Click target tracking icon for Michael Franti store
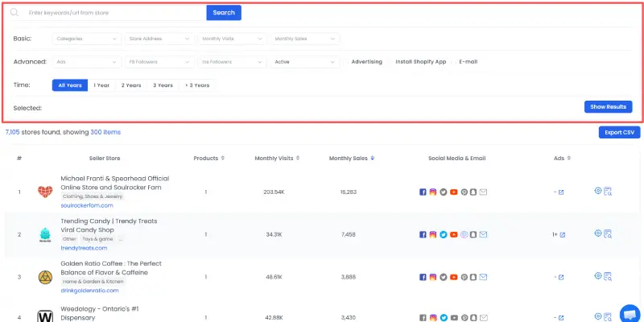Image resolution: width=644 pixels, height=322 pixels. pos(598,191)
